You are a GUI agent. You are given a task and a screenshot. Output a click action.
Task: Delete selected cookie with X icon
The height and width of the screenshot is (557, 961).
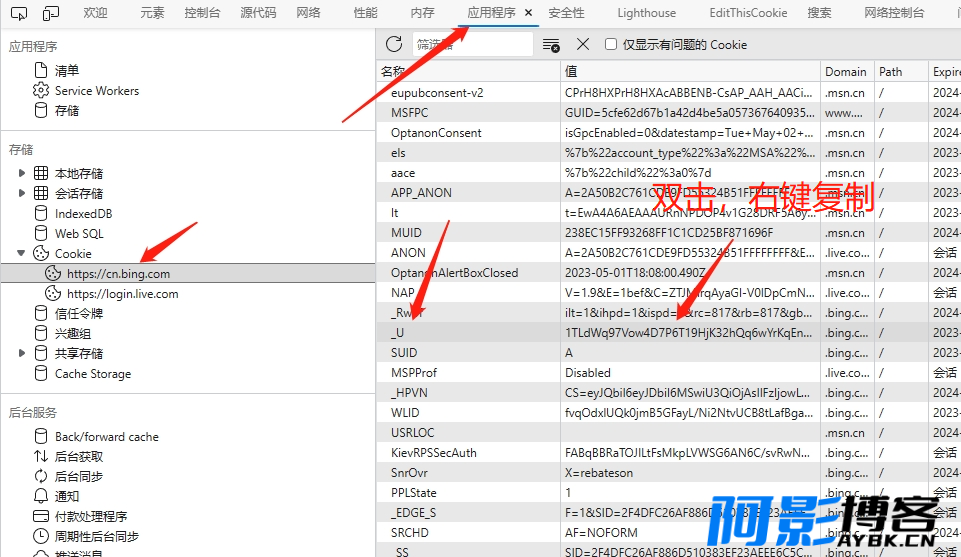[583, 44]
